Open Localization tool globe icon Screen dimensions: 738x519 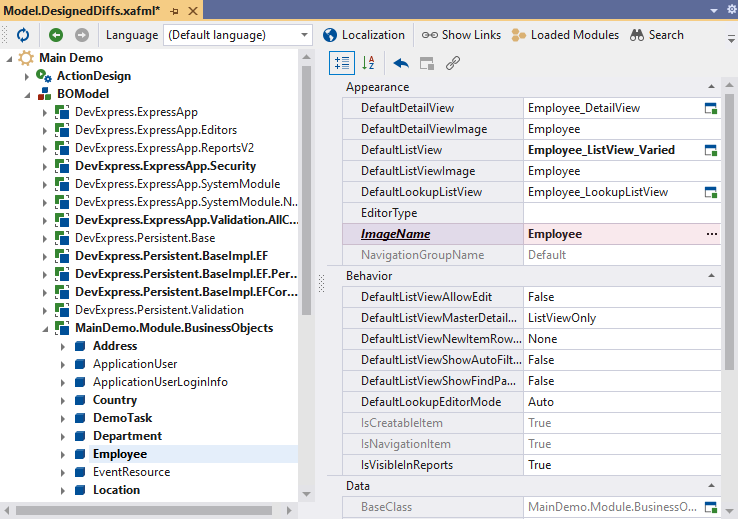click(x=330, y=35)
